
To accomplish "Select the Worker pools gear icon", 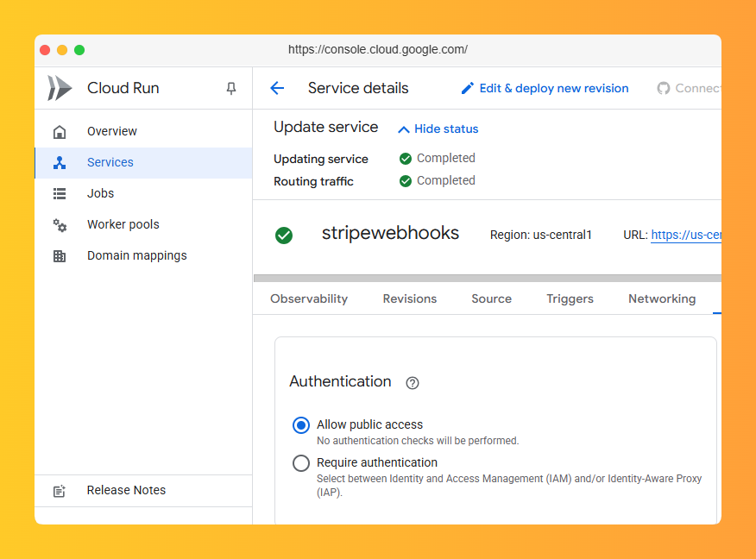I will click(59, 224).
